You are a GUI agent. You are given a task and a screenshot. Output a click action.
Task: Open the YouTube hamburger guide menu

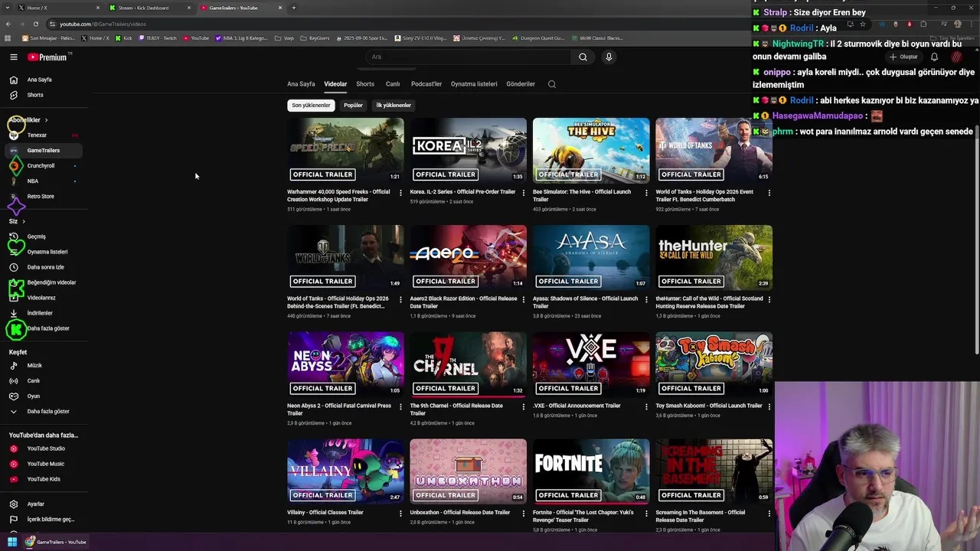click(13, 57)
